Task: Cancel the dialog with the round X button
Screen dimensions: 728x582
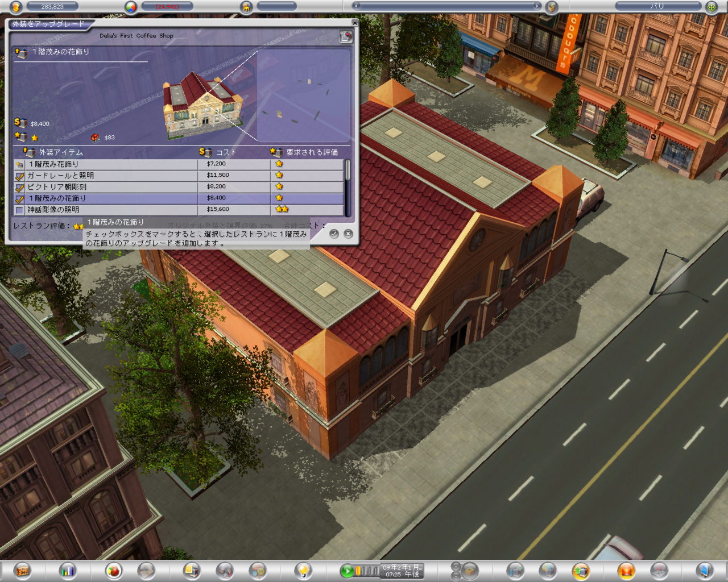Action: 348,234
